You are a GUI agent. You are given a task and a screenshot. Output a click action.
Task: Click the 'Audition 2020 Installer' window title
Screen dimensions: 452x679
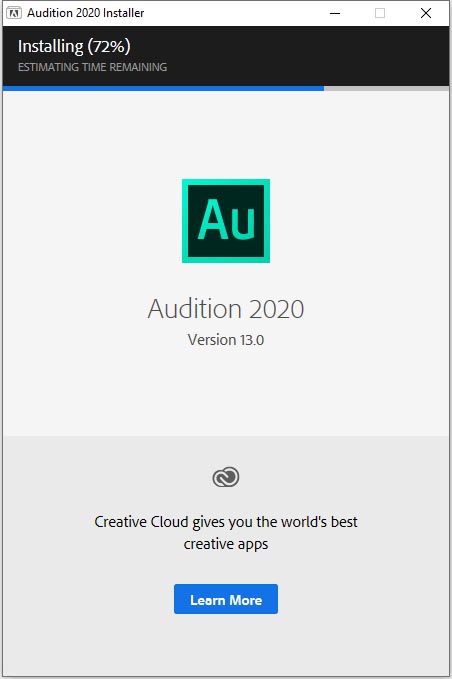[86, 13]
